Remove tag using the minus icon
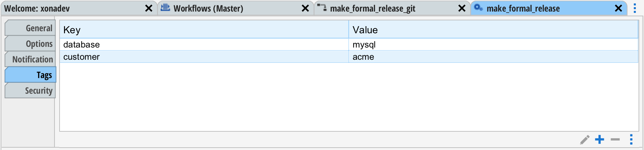The image size is (644, 150). pyautogui.click(x=615, y=139)
